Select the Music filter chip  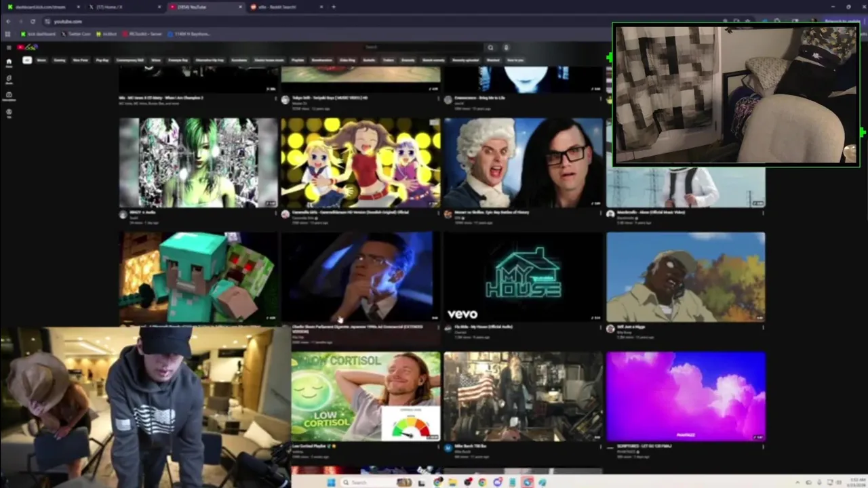point(42,60)
